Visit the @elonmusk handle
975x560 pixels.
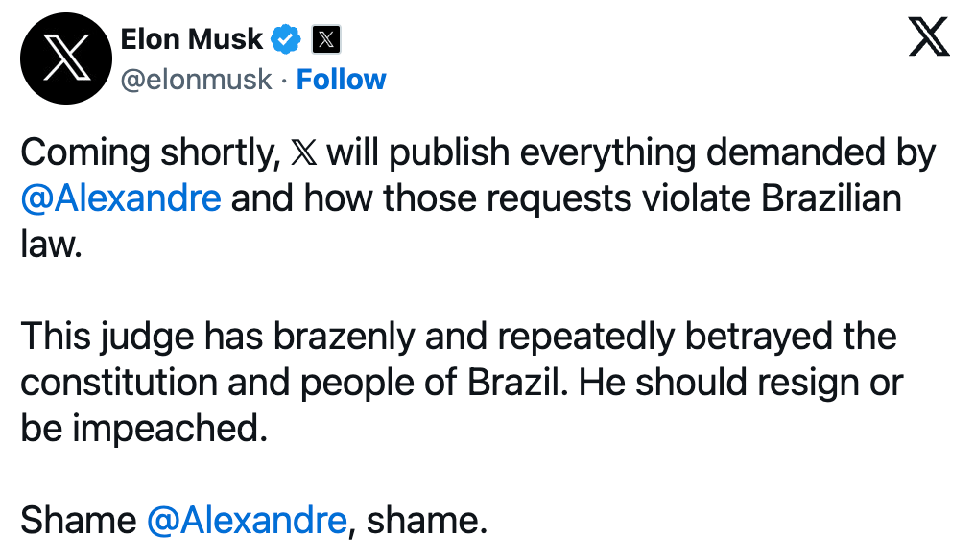(x=196, y=80)
